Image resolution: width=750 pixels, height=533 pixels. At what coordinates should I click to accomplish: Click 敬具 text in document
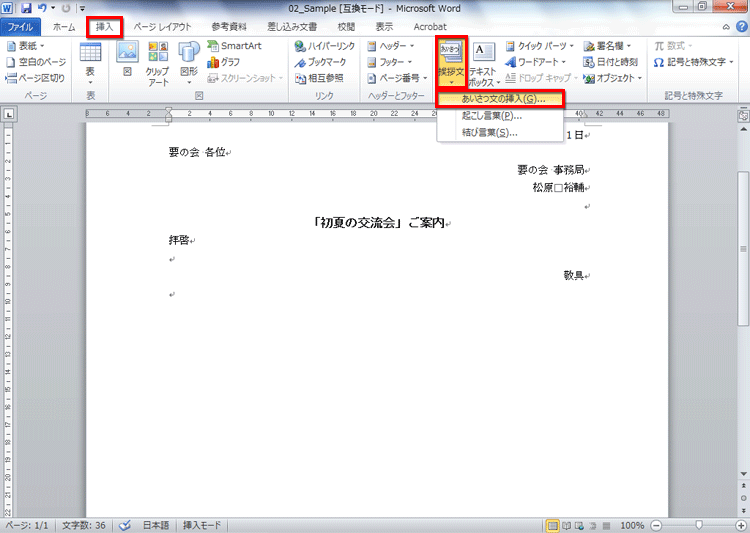[574, 275]
